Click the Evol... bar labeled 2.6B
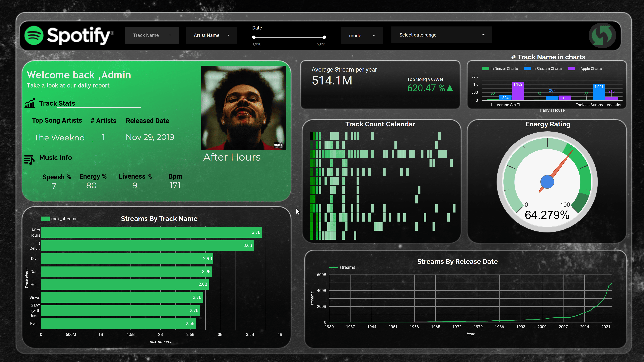Image resolution: width=644 pixels, height=362 pixels. coord(119,323)
